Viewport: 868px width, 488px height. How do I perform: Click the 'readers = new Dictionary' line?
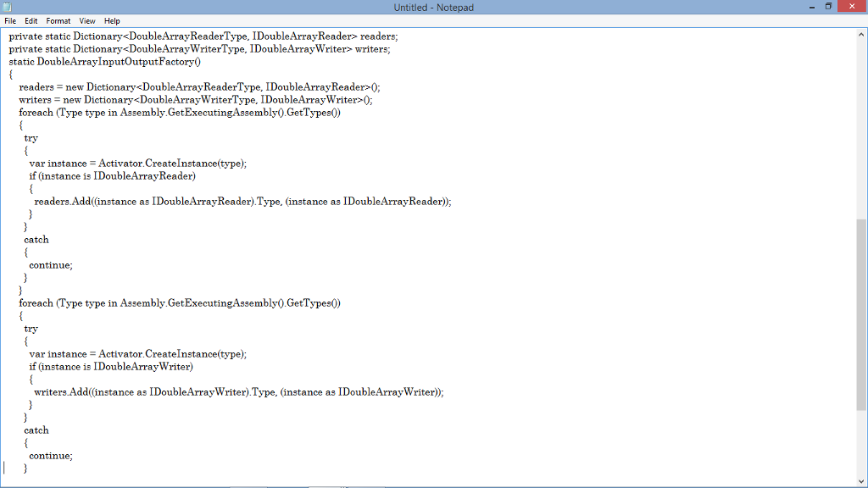(199, 87)
